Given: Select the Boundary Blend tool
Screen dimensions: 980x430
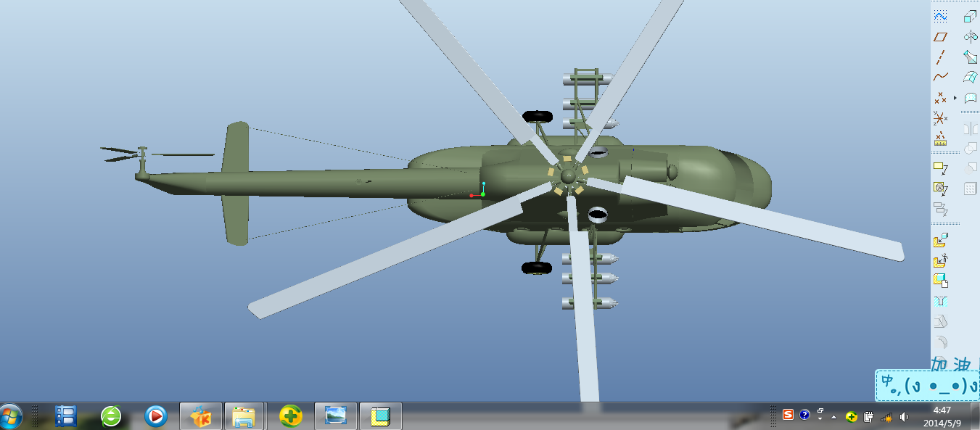Looking at the screenshot, I should point(970,77).
